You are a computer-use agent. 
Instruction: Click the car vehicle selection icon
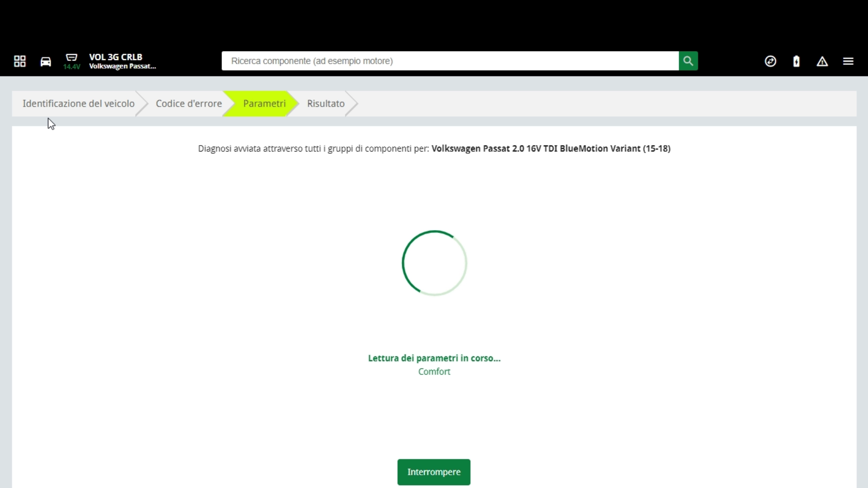pos(45,61)
